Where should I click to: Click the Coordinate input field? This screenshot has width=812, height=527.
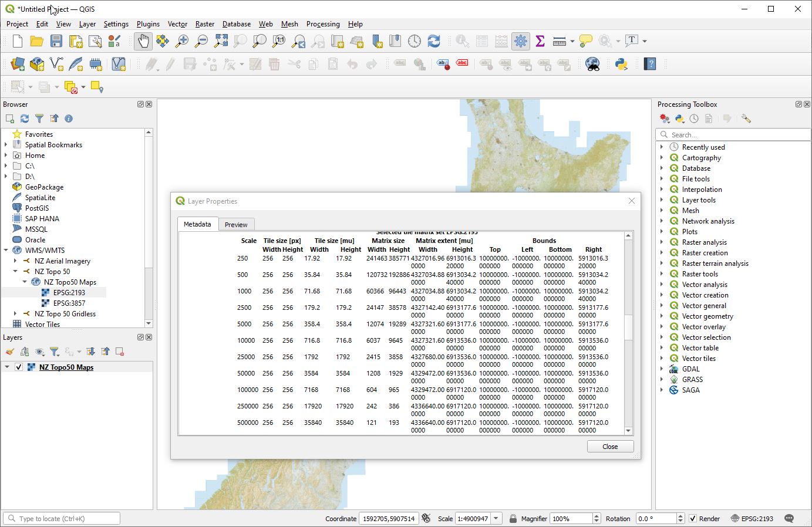[x=389, y=519]
